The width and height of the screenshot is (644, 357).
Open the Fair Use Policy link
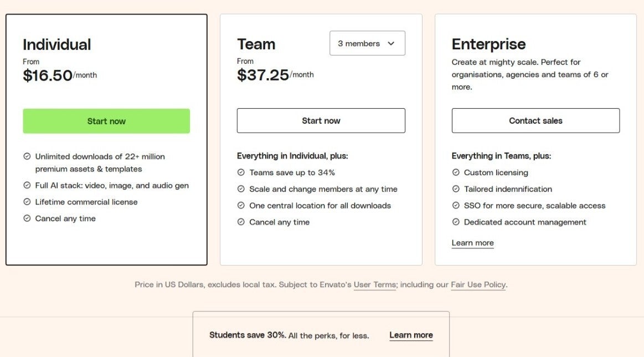coord(478,284)
